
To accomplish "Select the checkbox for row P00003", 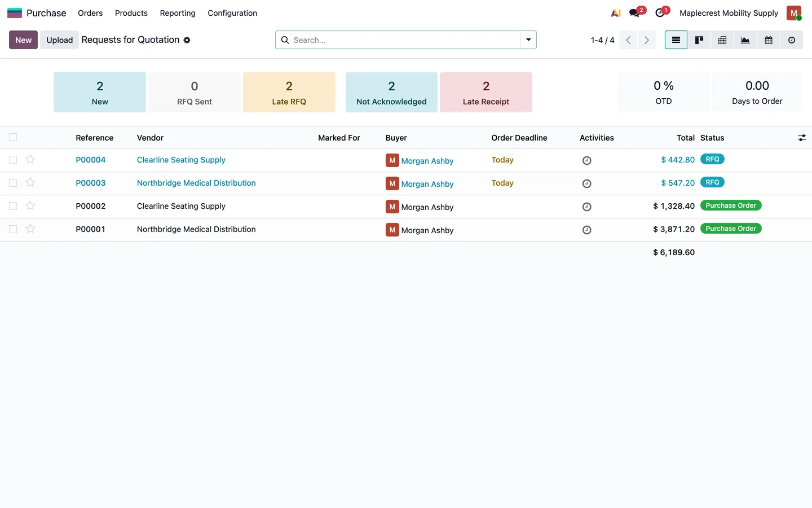I will point(13,183).
